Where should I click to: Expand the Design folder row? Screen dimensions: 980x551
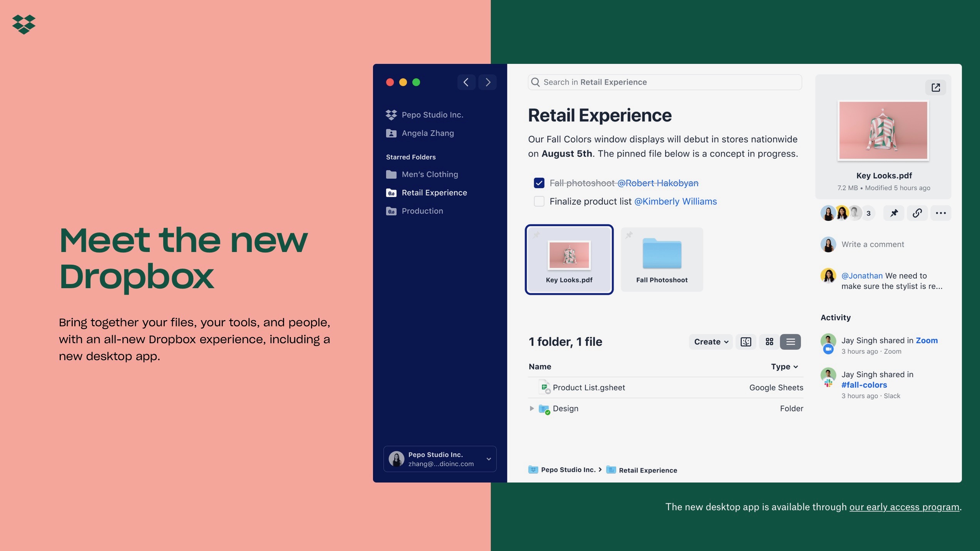532,408
